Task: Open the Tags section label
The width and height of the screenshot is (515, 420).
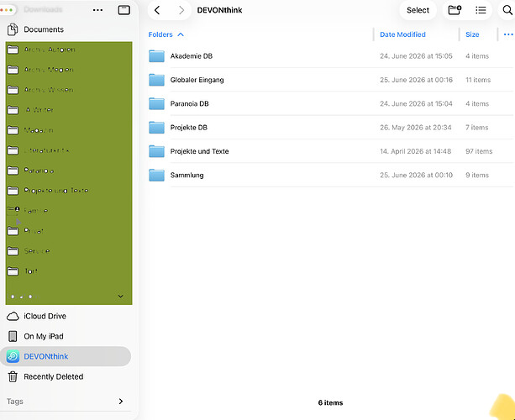Action: pos(15,402)
